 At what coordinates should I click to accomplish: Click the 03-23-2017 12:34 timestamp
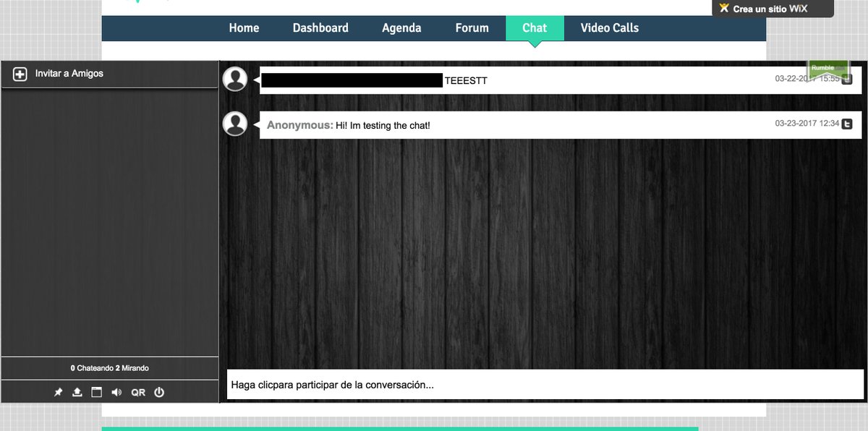807,124
